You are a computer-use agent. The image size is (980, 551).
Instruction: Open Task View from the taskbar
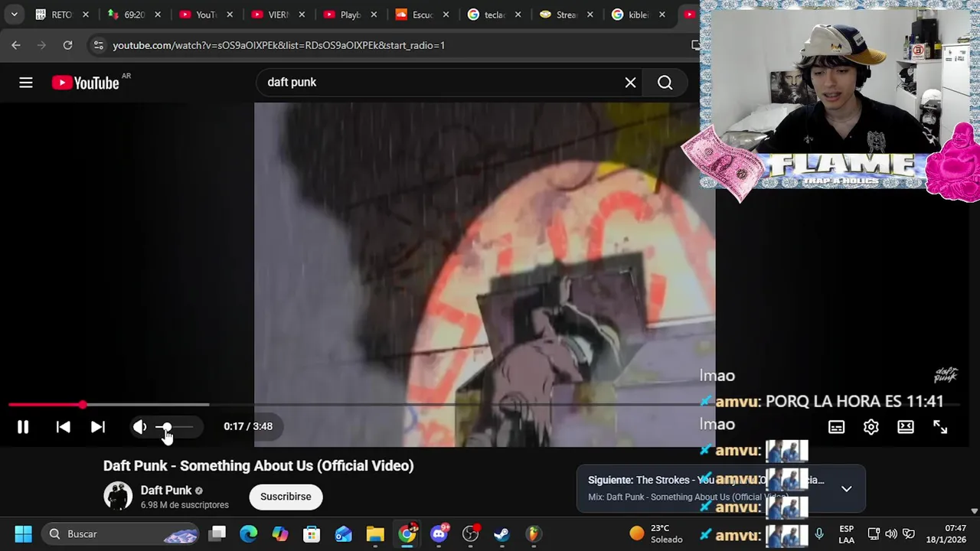pyautogui.click(x=218, y=534)
